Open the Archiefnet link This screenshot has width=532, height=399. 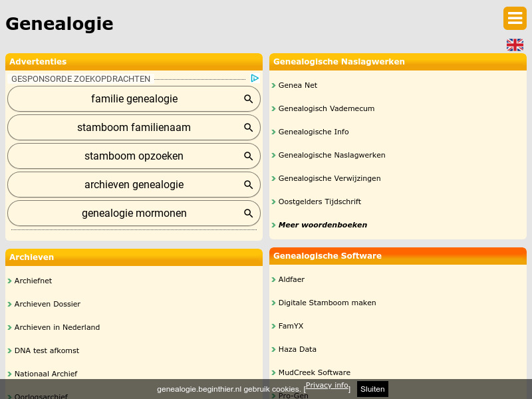point(33,281)
